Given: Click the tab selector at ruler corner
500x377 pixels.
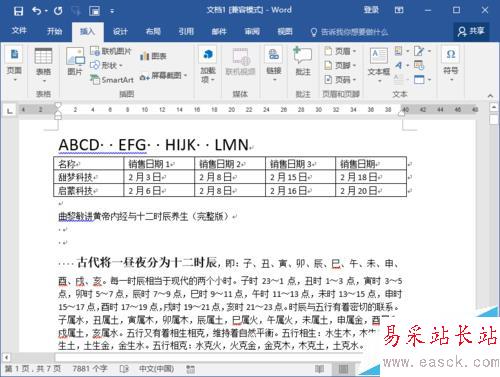Looking at the screenshot, I should click(x=10, y=110).
